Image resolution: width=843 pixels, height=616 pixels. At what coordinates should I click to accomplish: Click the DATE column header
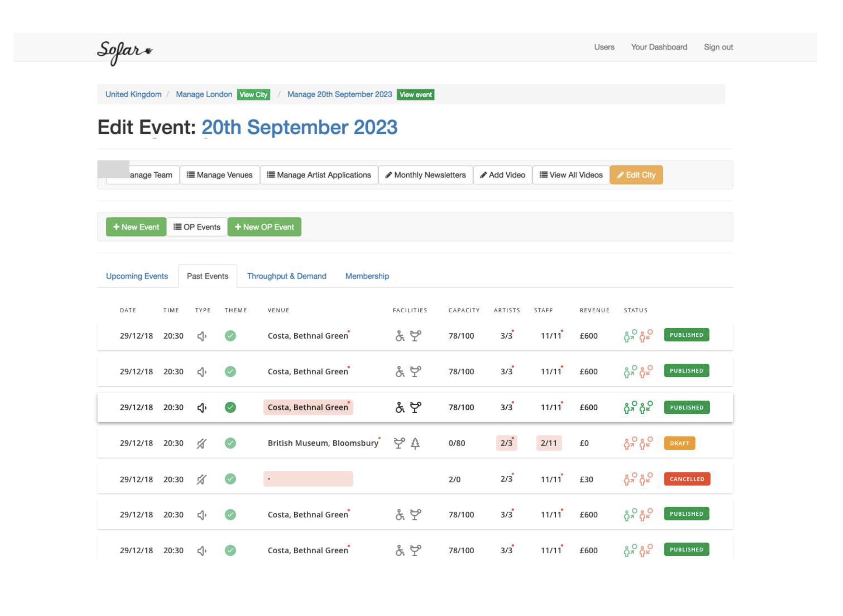pos(128,310)
